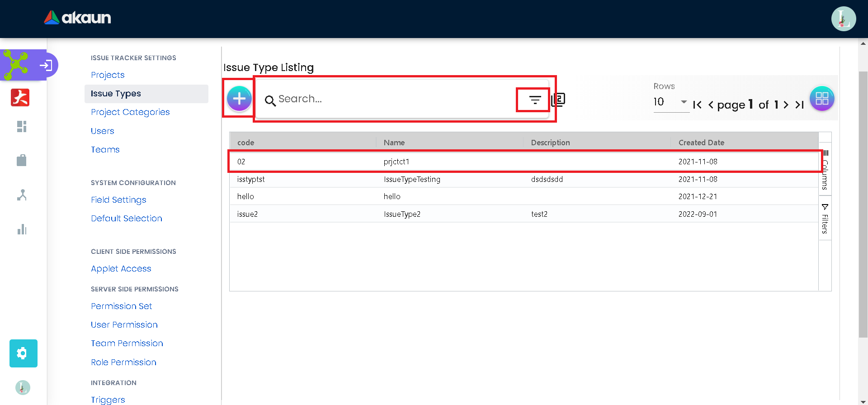Open the dashboard icon in sidebar
Screen dimensions: 868x405
[x=22, y=127]
